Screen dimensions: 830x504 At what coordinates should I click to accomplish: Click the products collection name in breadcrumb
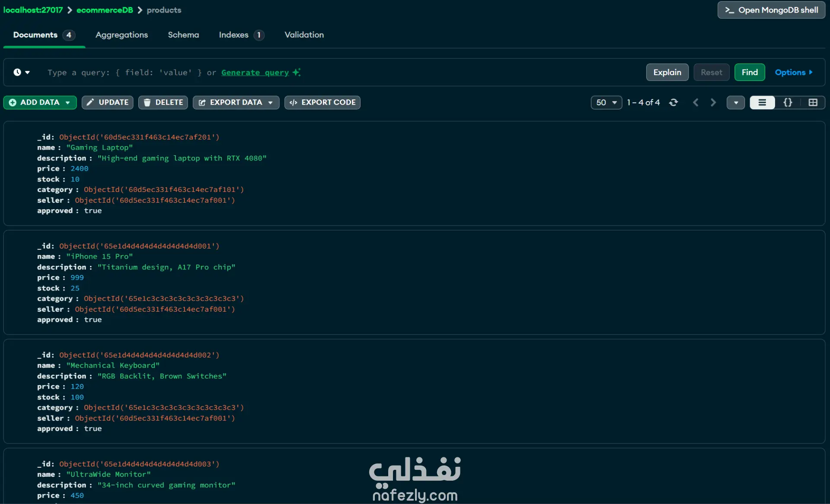click(164, 10)
